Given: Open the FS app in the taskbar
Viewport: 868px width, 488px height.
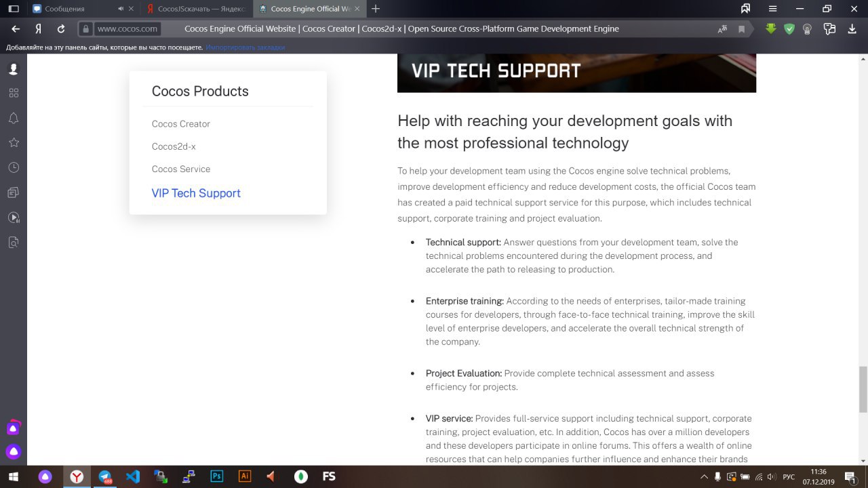Looking at the screenshot, I should [x=329, y=476].
